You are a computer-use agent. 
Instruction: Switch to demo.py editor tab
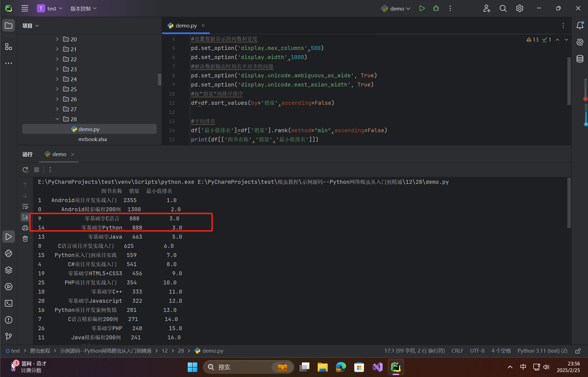(x=186, y=26)
